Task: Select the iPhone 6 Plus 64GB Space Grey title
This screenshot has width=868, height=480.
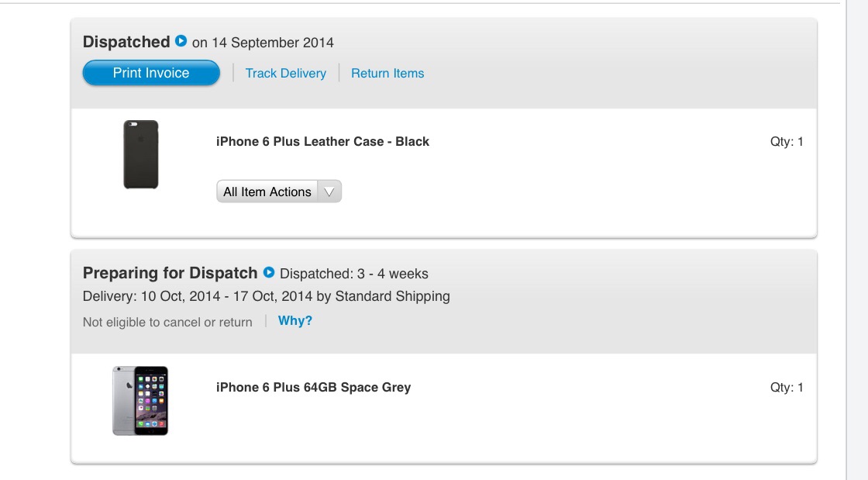Action: click(313, 387)
